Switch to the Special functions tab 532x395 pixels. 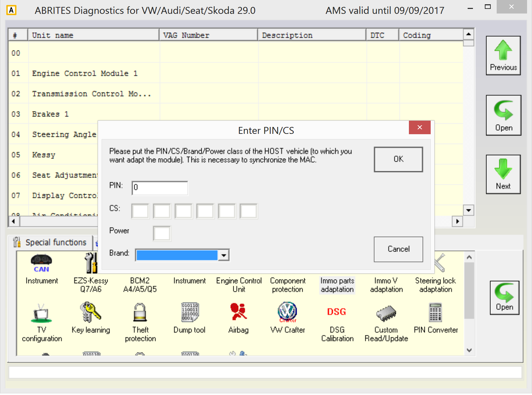point(50,242)
